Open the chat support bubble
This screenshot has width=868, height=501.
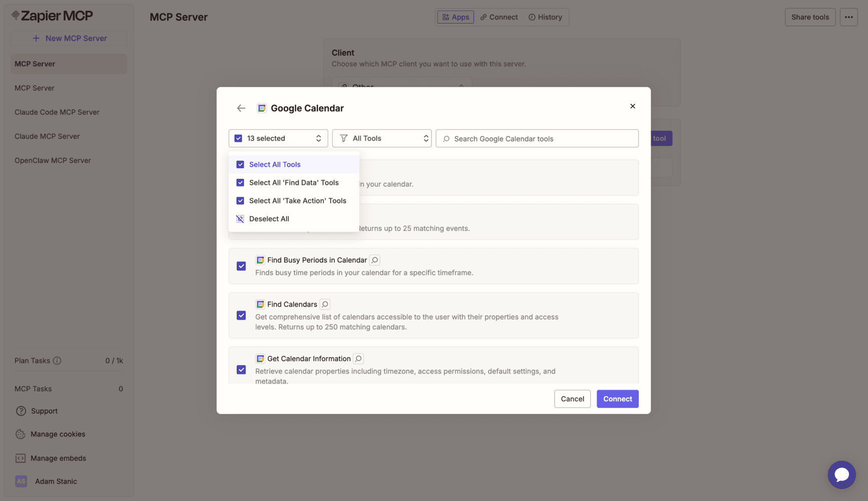tap(841, 474)
